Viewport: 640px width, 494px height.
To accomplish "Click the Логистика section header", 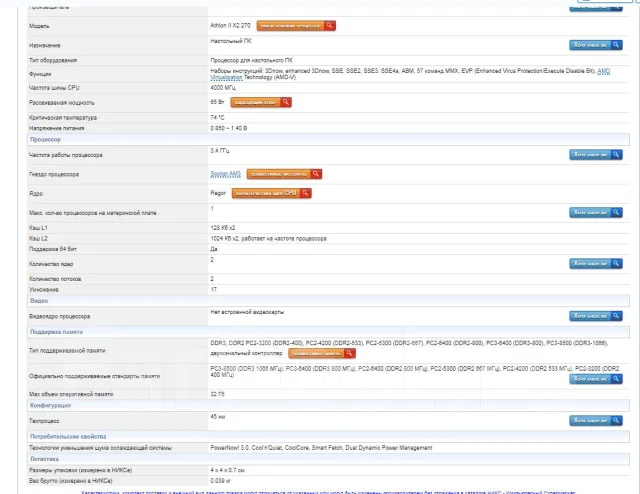I will click(328, 459).
